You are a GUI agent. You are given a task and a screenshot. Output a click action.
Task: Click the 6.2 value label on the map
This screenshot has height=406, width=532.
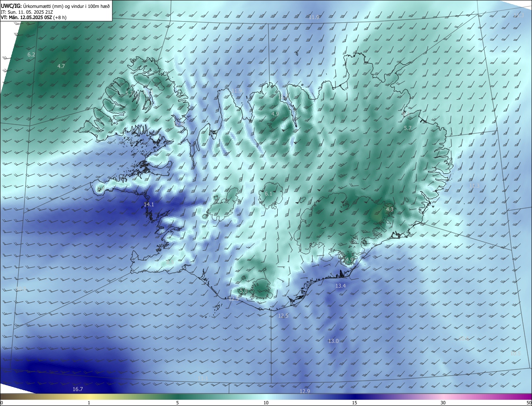(x=31, y=55)
